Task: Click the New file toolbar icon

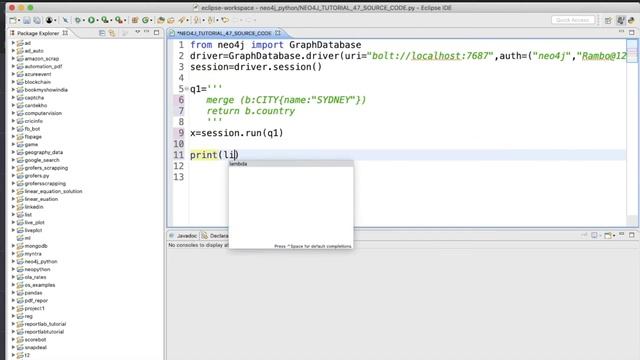Action: 13,20
